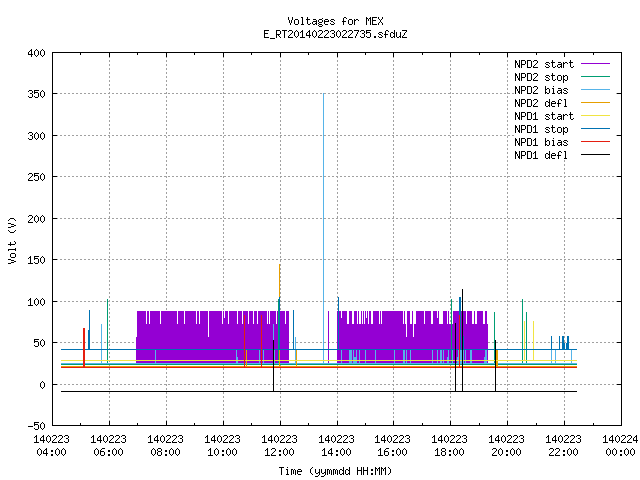Click the 'NPD2 bias' legend label
Image resolution: width=640 pixels, height=480 pixels.
(x=541, y=90)
